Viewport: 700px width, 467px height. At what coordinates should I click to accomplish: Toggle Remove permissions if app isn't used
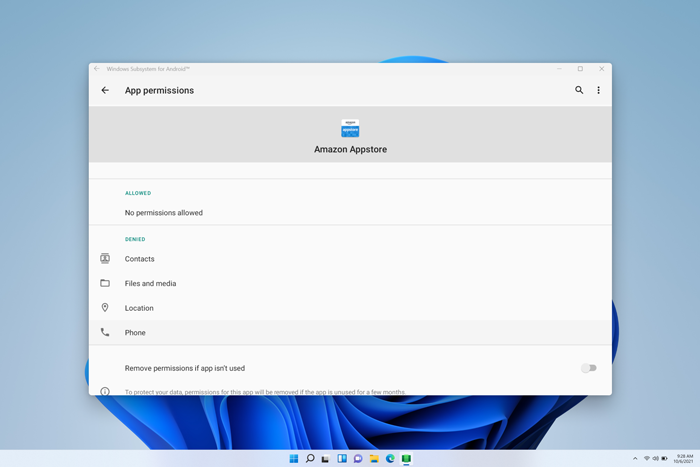589,368
